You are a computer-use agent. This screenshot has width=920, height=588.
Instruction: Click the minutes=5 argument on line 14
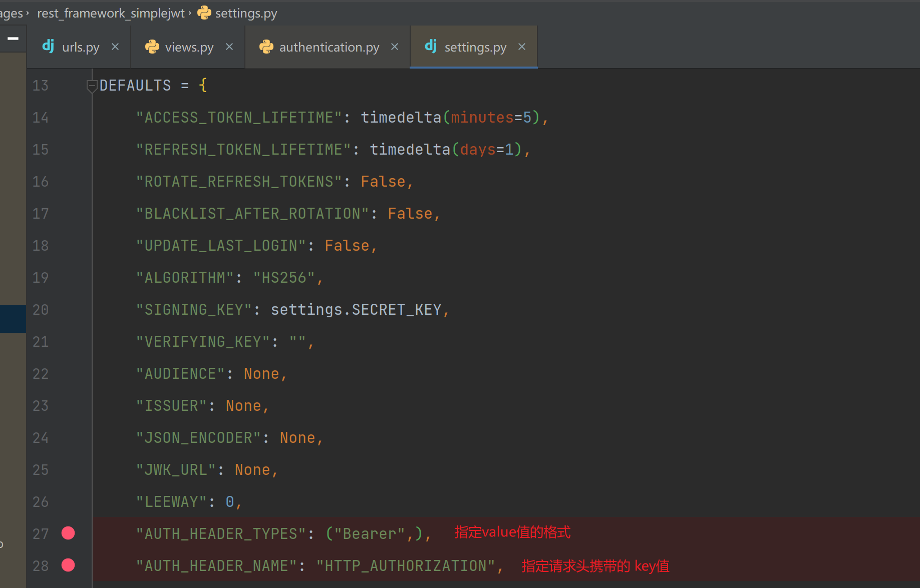pos(491,118)
